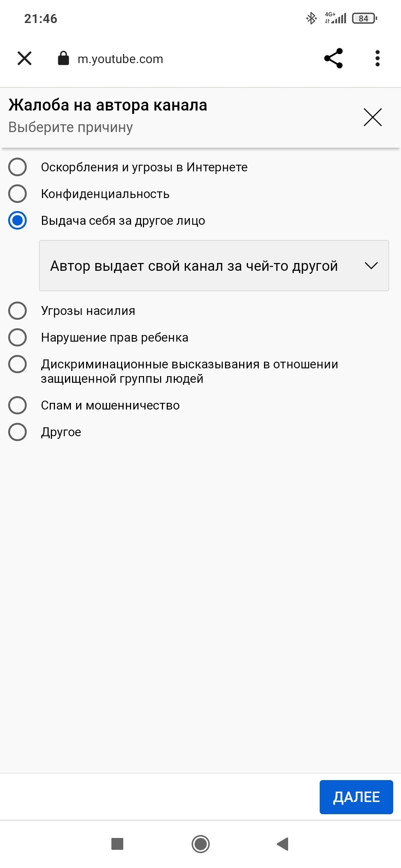Close the browser tab with X icon
Viewport: 401px width, 868px height.
click(x=25, y=58)
